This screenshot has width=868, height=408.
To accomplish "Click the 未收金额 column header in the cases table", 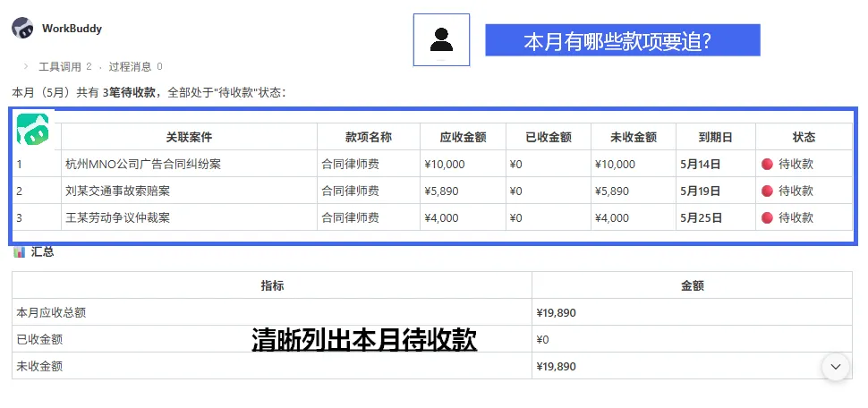I will [634, 137].
